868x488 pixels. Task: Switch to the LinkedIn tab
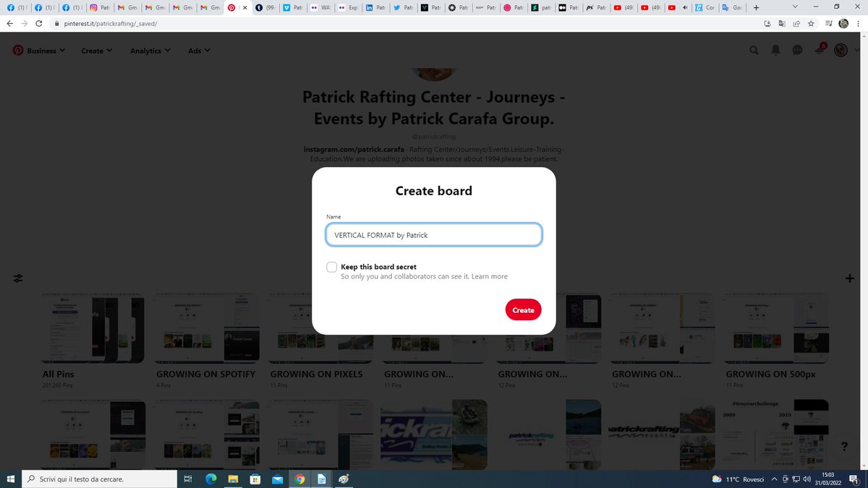click(375, 8)
